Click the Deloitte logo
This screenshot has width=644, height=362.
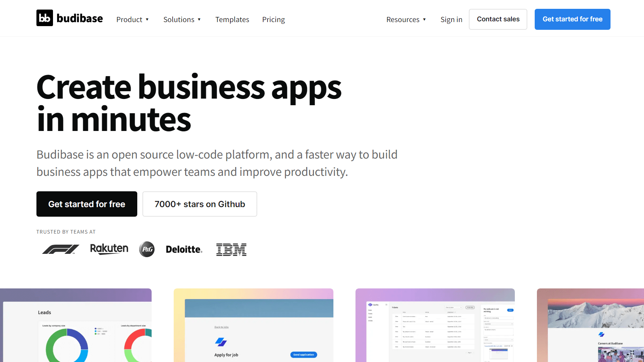(184, 249)
